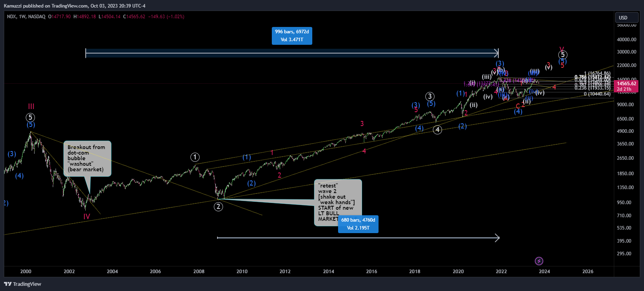
Task: Click the 40000.00 price axis label
Action: (627, 40)
